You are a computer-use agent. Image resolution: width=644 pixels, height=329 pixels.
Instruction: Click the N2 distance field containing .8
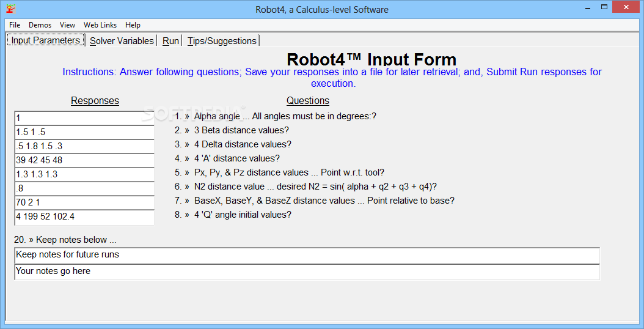point(84,188)
